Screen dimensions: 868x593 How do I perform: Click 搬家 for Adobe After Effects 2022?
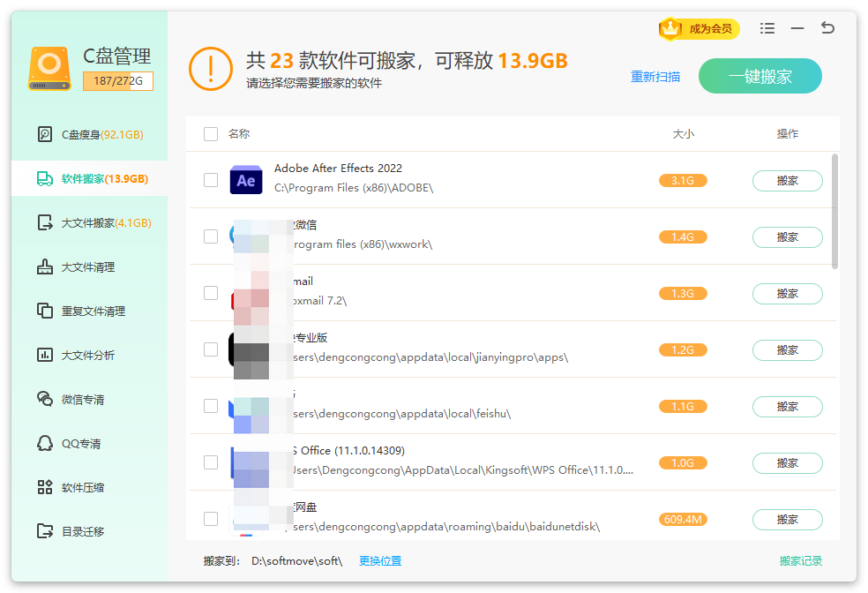pos(787,181)
